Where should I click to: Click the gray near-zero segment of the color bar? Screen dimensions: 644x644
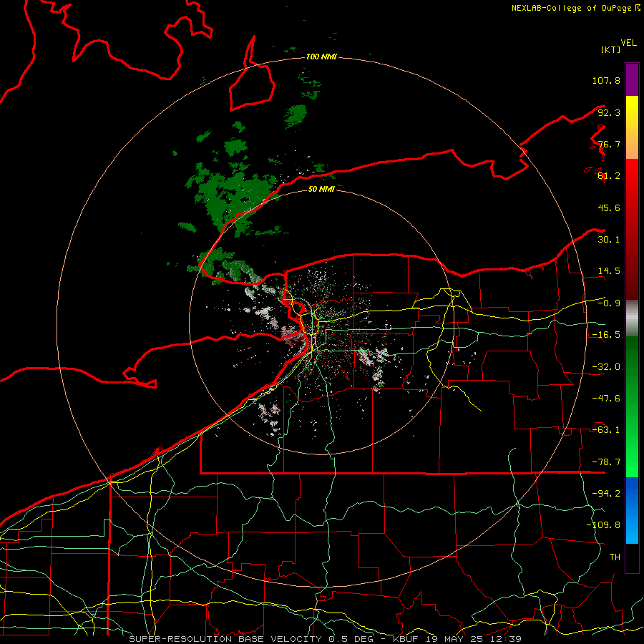(632, 318)
